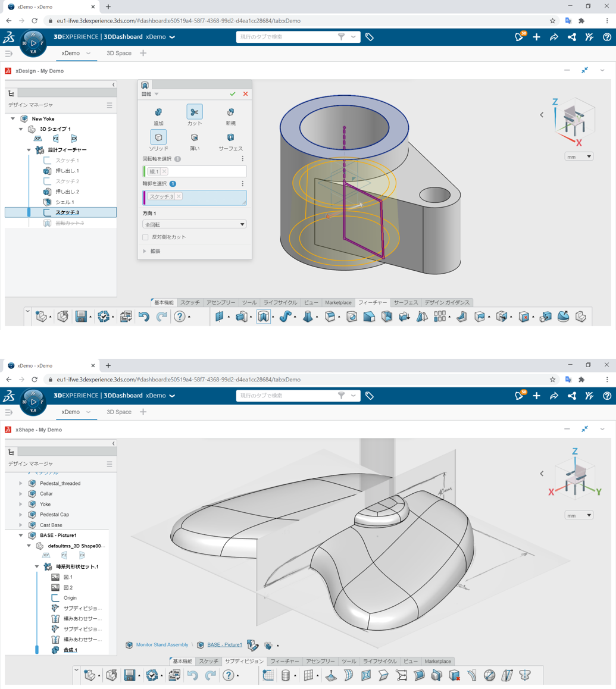Toggle the 追加 option in 回転 panel
Viewport: 616px width, 689px height.
coord(158,115)
